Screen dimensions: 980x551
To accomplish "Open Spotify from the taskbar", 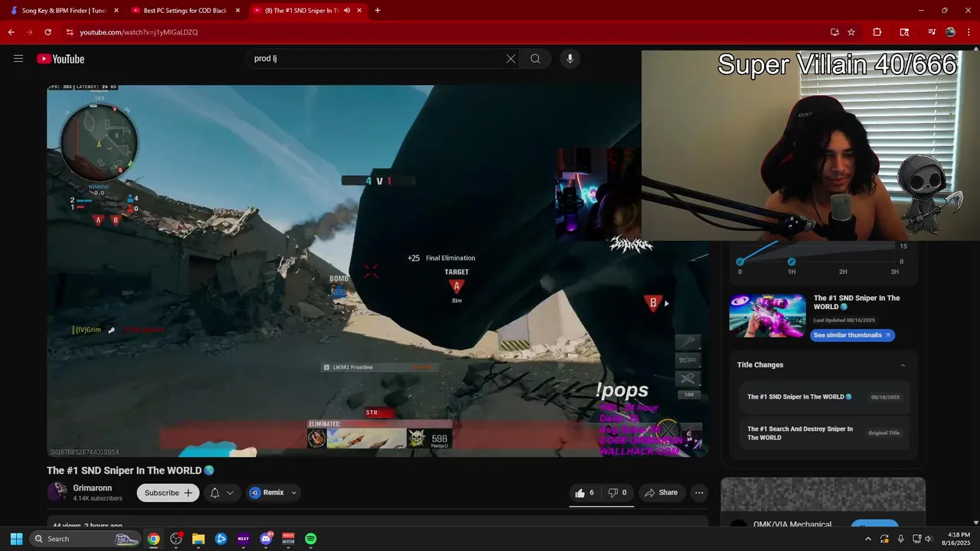I will pos(311,539).
